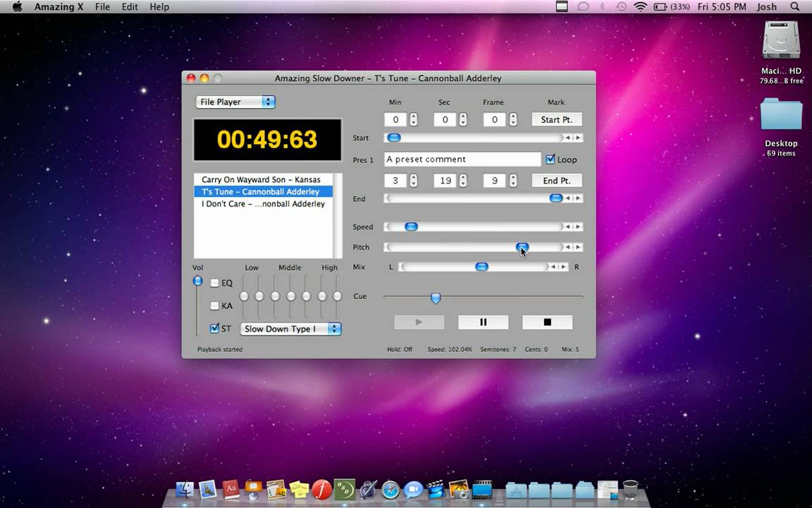Nudge the Start slider right with its arrow
The height and width of the screenshot is (508, 812).
click(x=578, y=138)
